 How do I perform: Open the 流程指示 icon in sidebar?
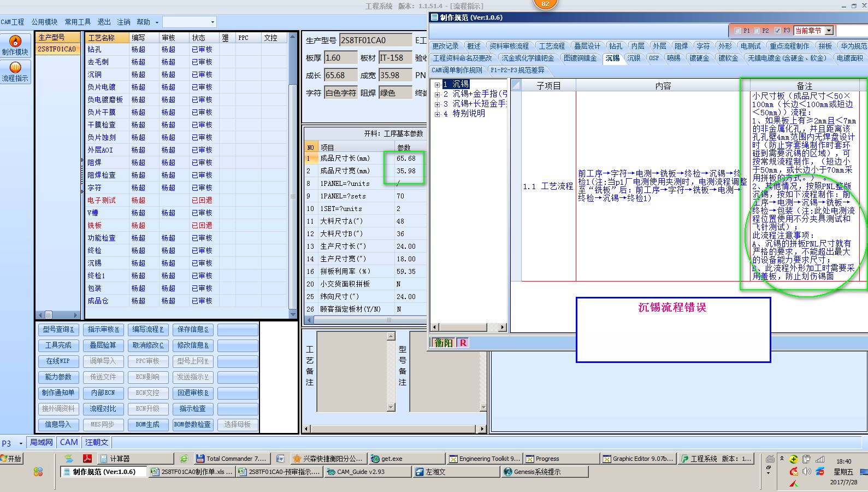click(15, 72)
